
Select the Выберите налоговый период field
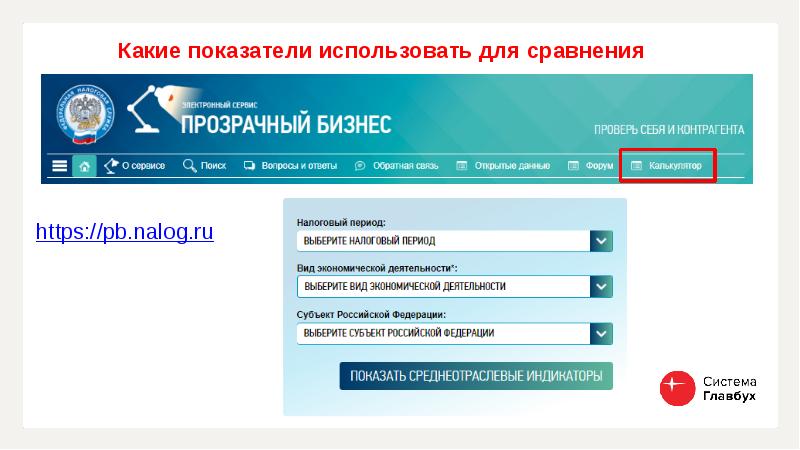(x=442, y=241)
